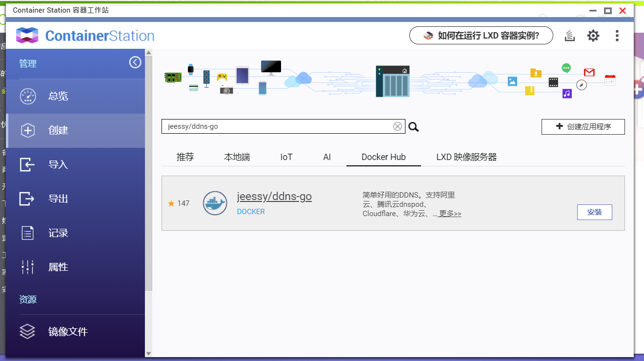The image size is (644, 361).
Task: Run the search with the magnifier icon
Action: [x=414, y=127]
